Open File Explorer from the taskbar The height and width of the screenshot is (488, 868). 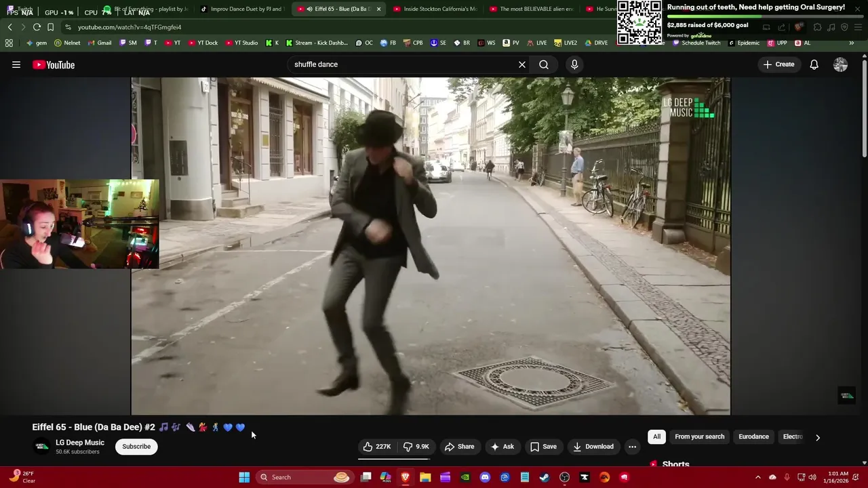[x=425, y=477]
